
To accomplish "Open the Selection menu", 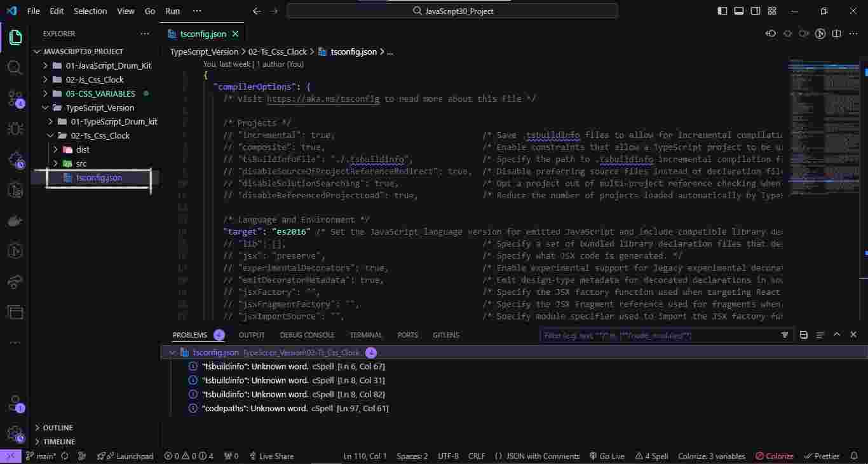I will click(x=90, y=11).
